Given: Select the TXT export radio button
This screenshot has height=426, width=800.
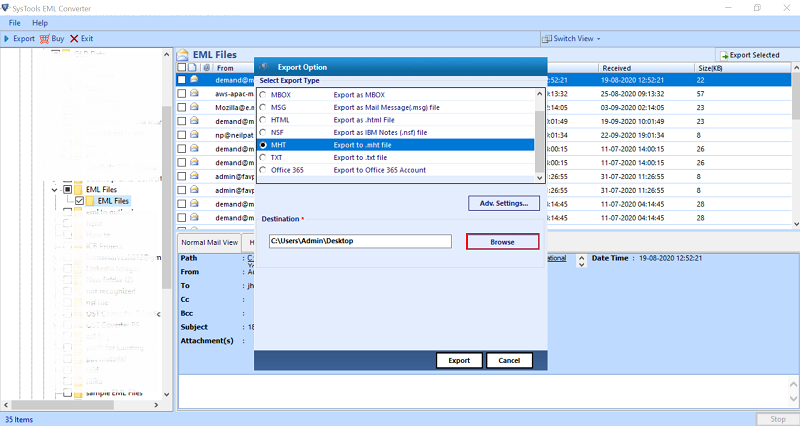Looking at the screenshot, I should (263, 158).
